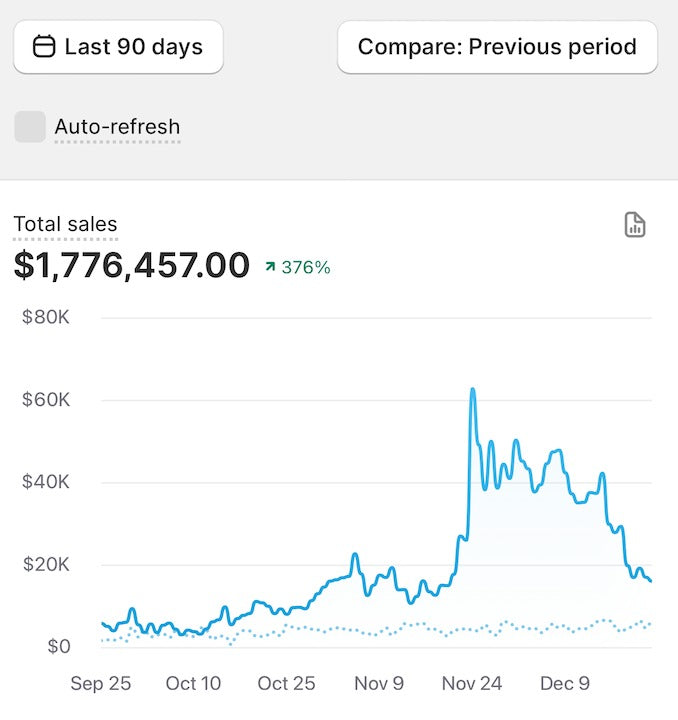This screenshot has width=678, height=720.
Task: Open Compare: Previous period selector
Action: click(497, 47)
